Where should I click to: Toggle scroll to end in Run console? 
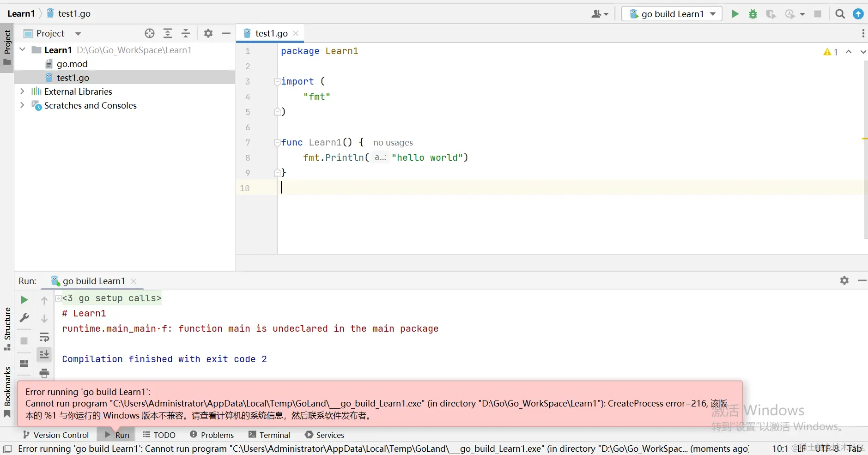coord(44,354)
